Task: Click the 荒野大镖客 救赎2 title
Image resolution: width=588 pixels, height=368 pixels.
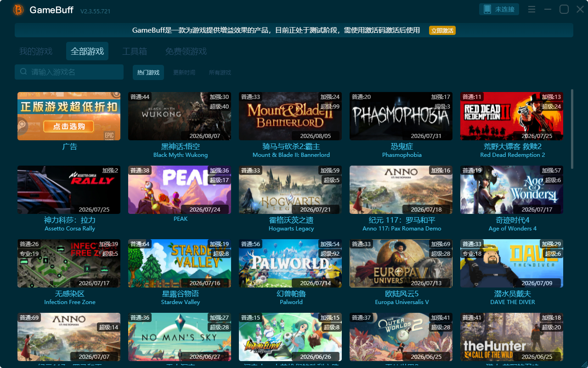Action: coord(513,147)
